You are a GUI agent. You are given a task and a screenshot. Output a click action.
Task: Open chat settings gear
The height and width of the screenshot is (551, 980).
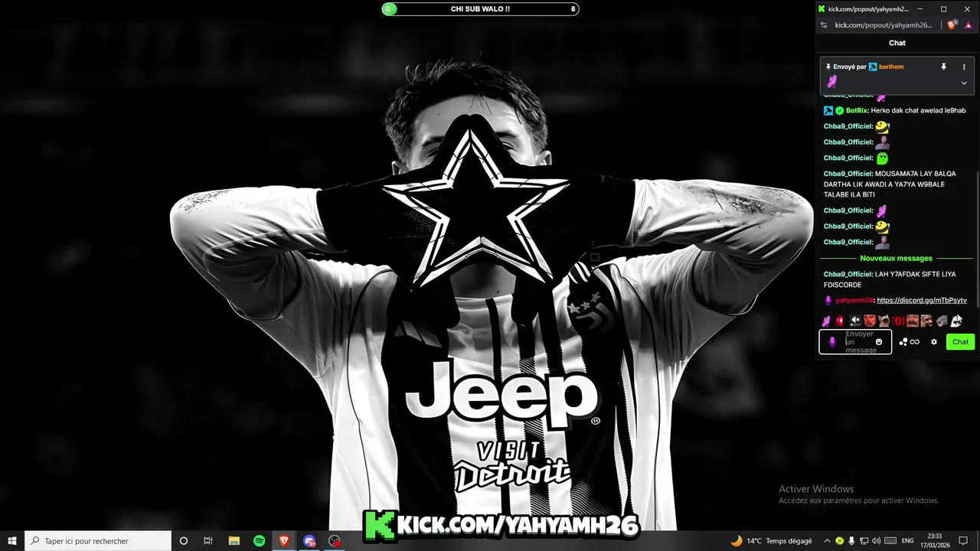click(x=934, y=342)
